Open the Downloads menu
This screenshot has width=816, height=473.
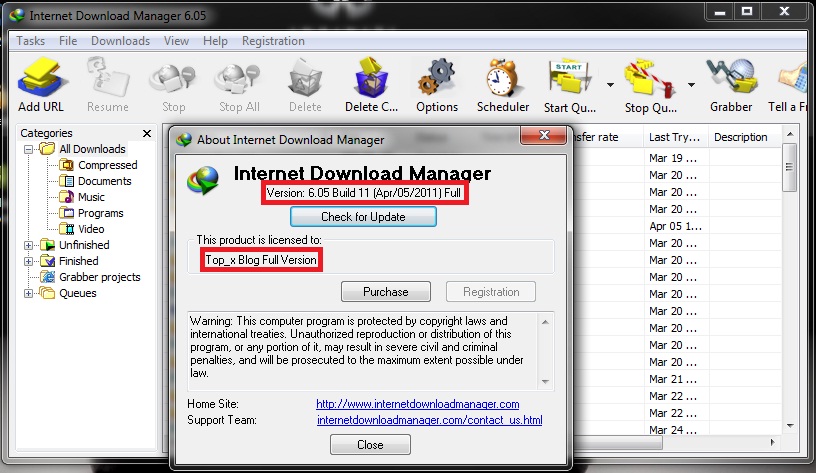tap(120, 41)
